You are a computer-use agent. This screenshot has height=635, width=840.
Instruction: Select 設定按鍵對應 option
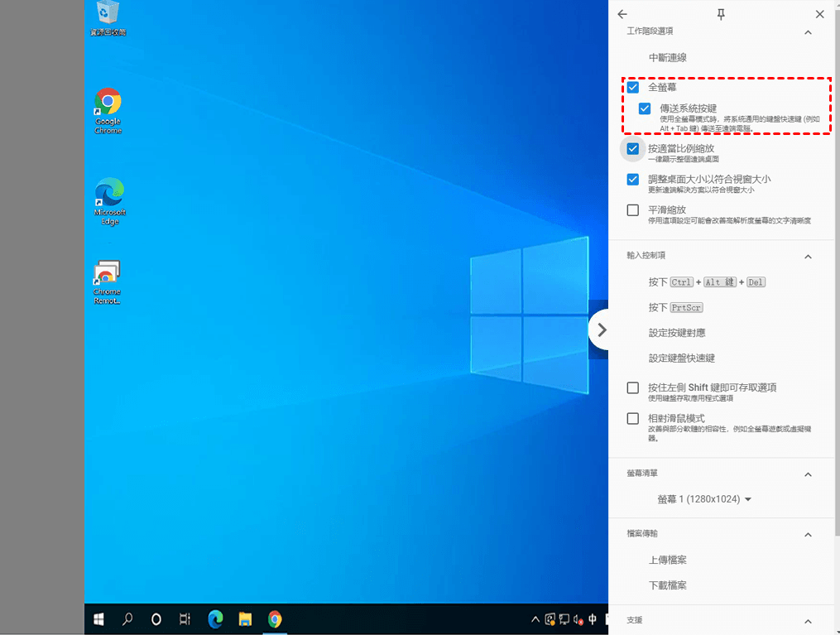click(x=677, y=333)
